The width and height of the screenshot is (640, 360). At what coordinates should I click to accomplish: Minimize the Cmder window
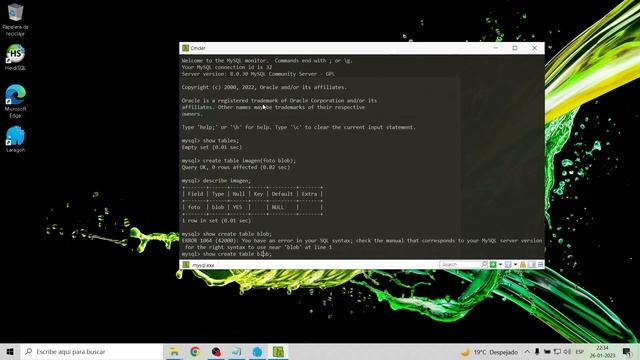pyautogui.click(x=496, y=48)
